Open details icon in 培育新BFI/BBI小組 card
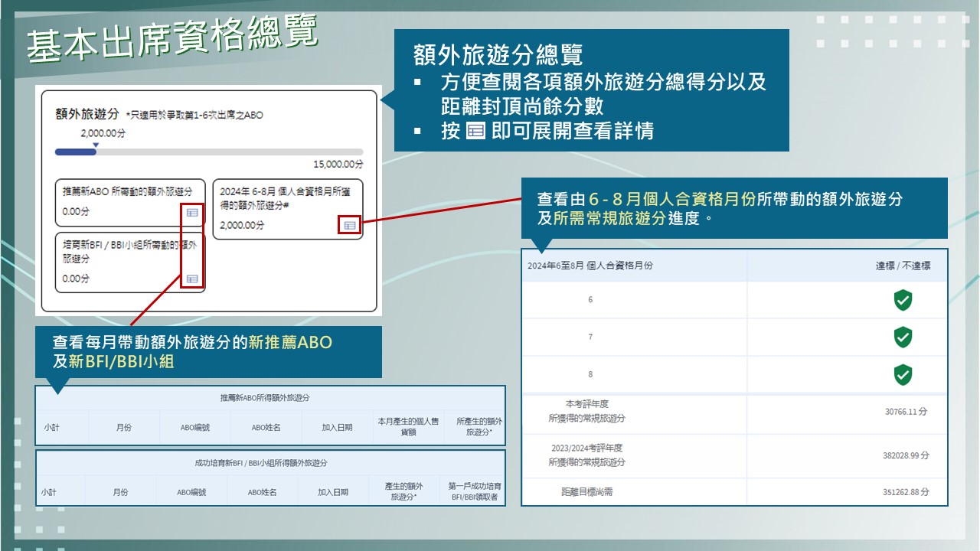The width and height of the screenshot is (980, 551). coord(192,279)
